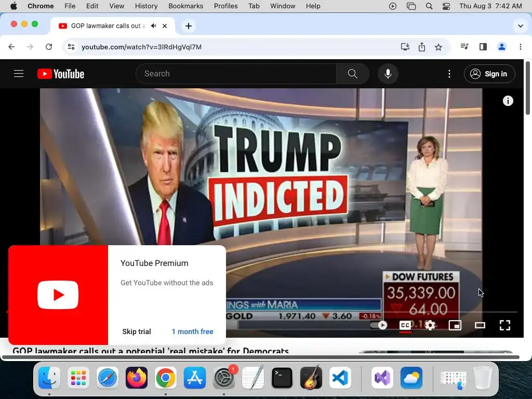Enable miniplayer mode

coord(455,325)
